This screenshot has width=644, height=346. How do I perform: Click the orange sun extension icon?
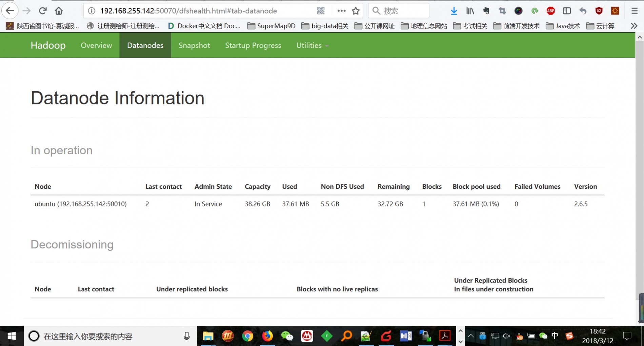point(615,11)
